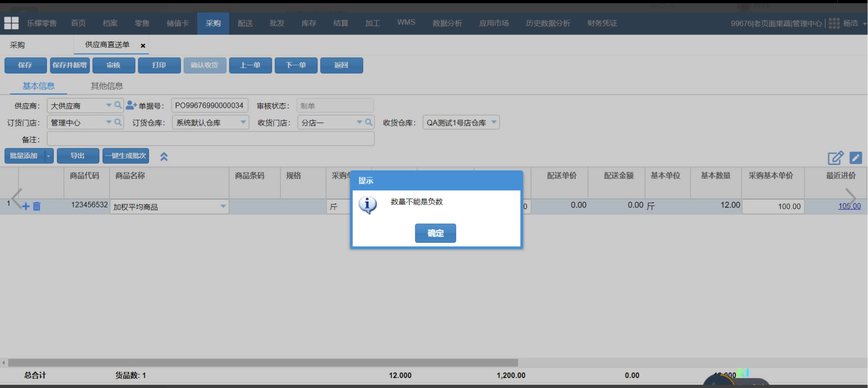The image size is (868, 388).
Task: Go to next columns with right chevron
Action: (x=851, y=198)
